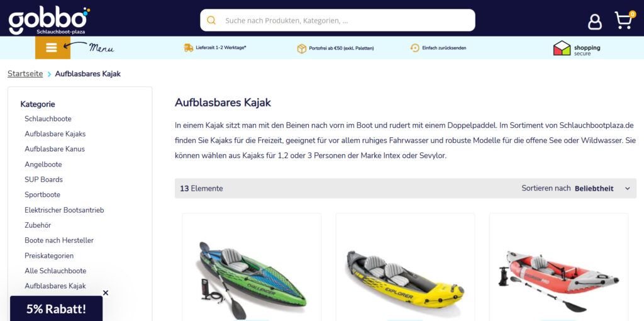Open Elektrischer Bootsantrieb category link
644x321 pixels.
click(x=64, y=210)
